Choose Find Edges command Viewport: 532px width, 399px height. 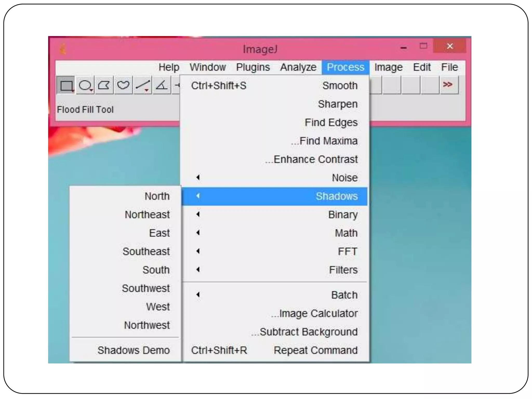point(331,122)
